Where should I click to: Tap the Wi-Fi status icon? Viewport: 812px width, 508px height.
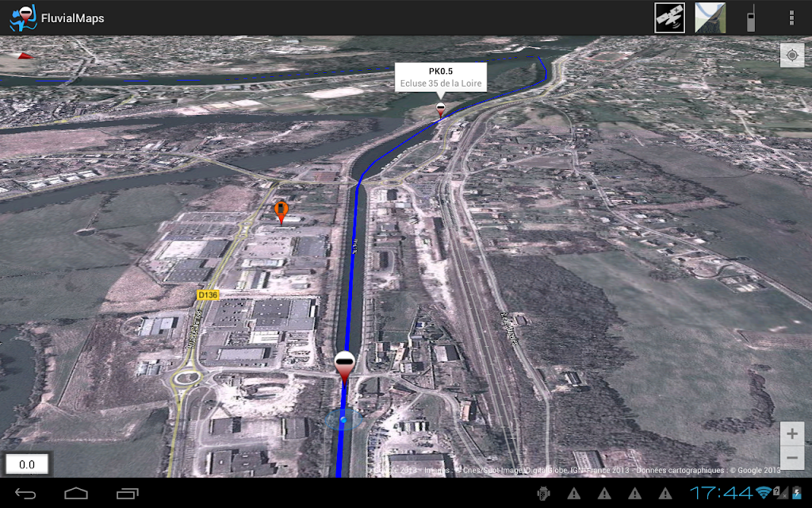[763, 492]
